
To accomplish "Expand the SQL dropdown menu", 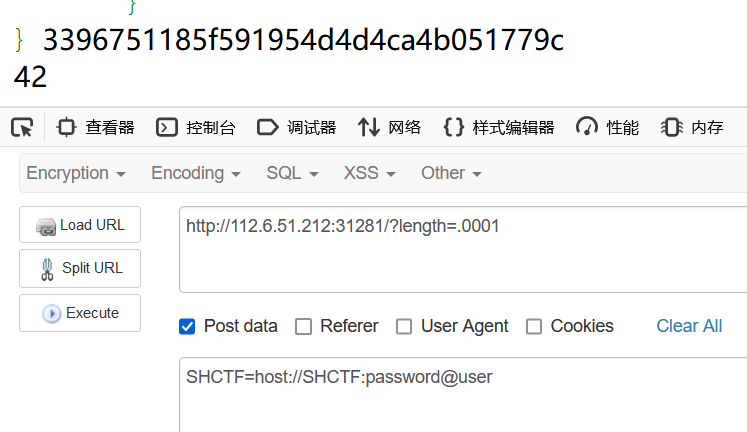I will click(292, 173).
